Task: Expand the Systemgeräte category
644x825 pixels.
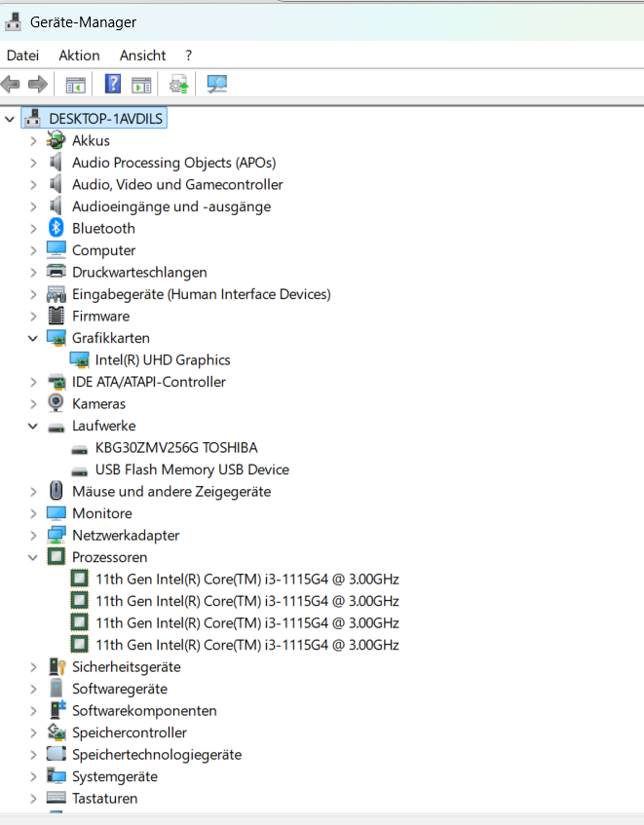Action: tap(33, 776)
